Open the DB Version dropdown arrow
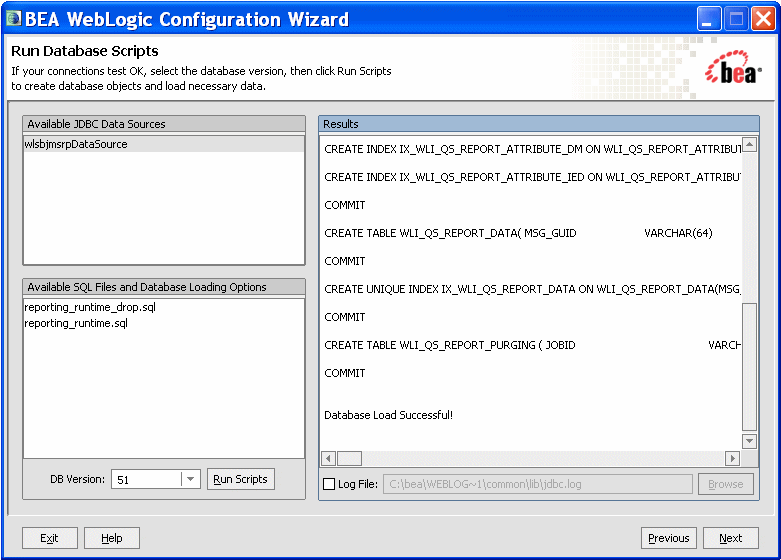Viewport: 781px width, 560px height. [190, 480]
